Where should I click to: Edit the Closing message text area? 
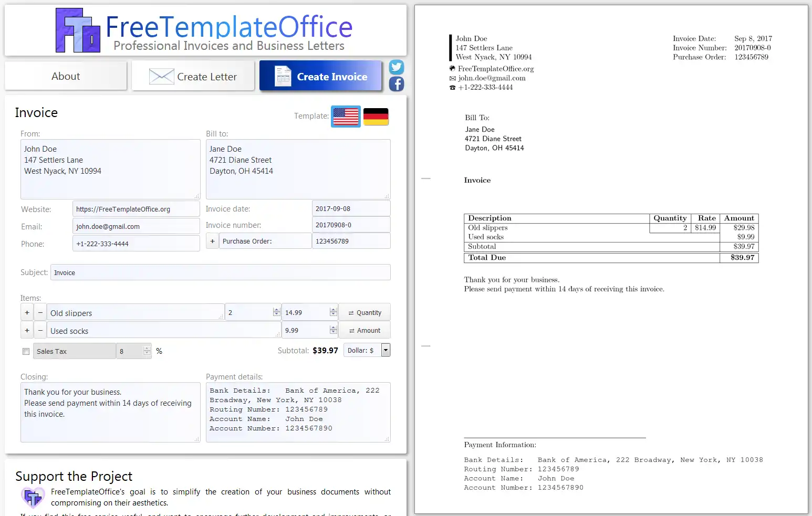(110, 413)
